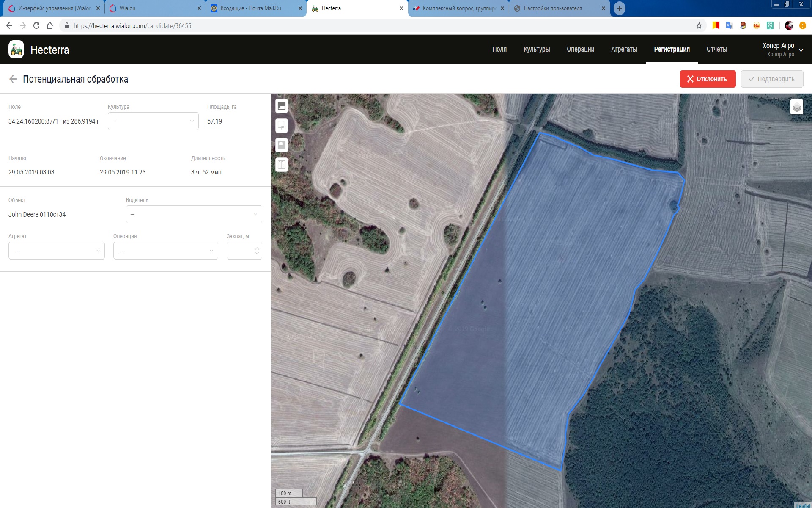Toggle the cultivated area map overlay
Image resolution: width=812 pixels, height=508 pixels.
click(282, 106)
